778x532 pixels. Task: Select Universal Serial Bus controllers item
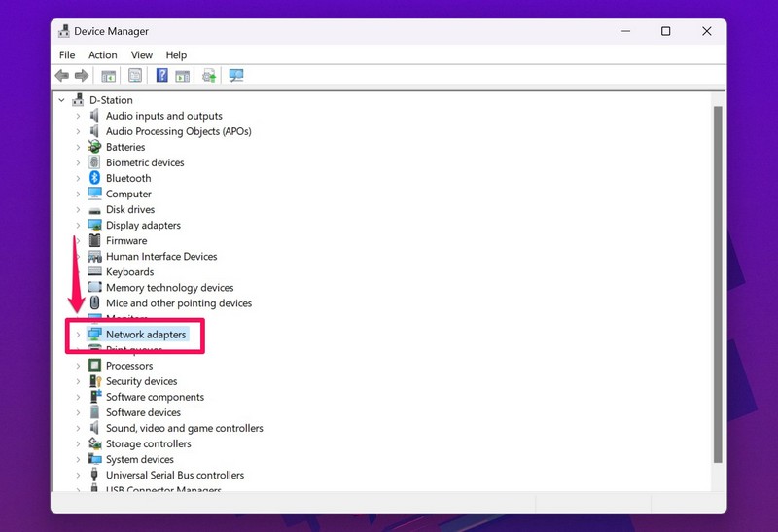click(x=174, y=475)
